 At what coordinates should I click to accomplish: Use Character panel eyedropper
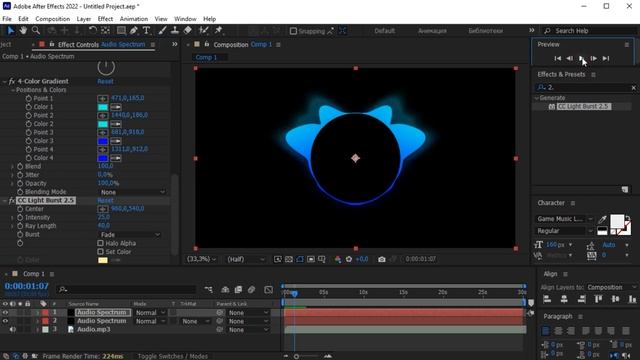click(602, 220)
